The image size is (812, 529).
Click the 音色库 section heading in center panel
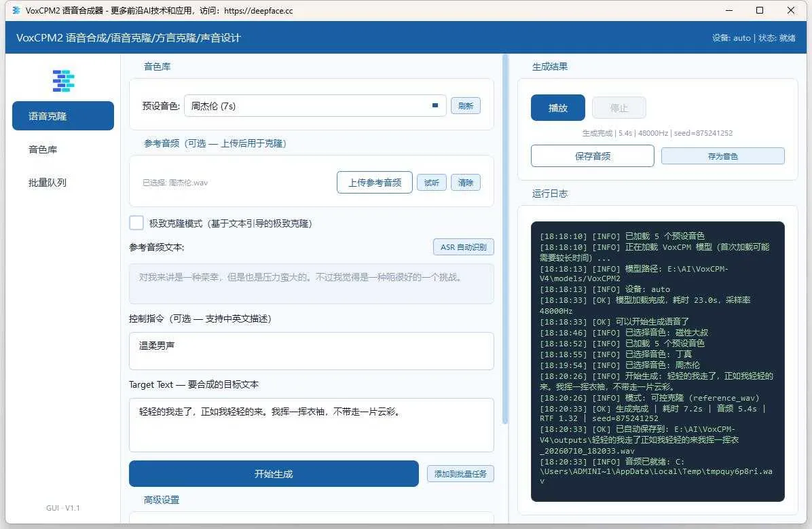(x=157, y=67)
